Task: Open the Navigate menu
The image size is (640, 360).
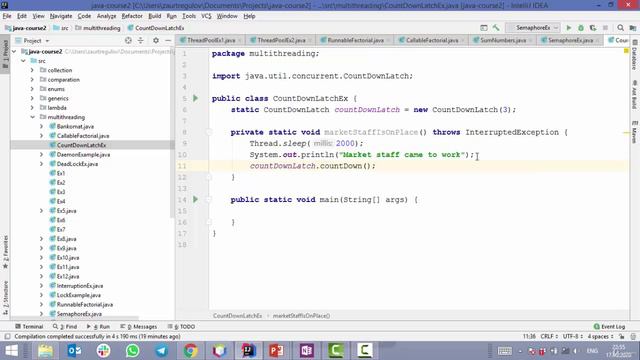Action: pyautogui.click(x=61, y=16)
